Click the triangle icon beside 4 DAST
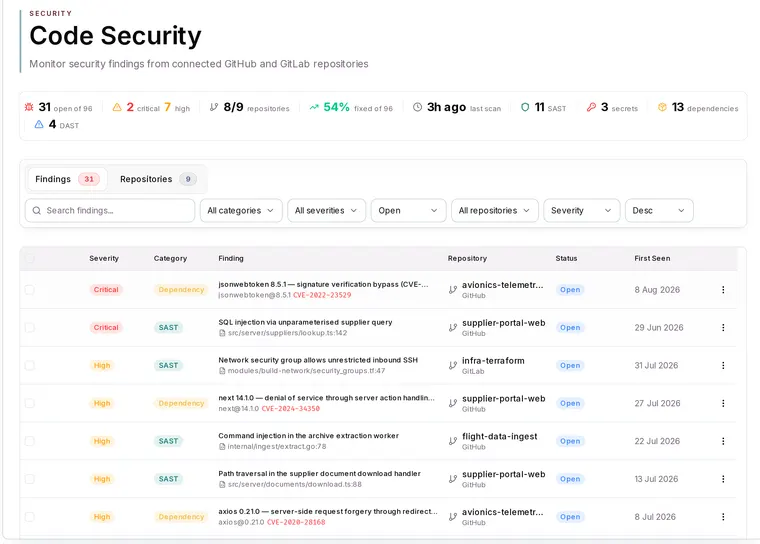Image resolution: width=760 pixels, height=544 pixels. [39, 125]
